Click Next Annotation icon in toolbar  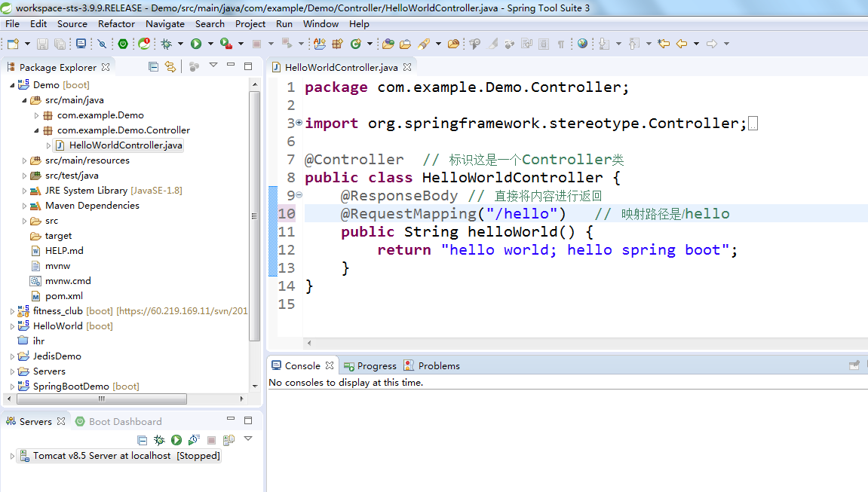coord(604,44)
